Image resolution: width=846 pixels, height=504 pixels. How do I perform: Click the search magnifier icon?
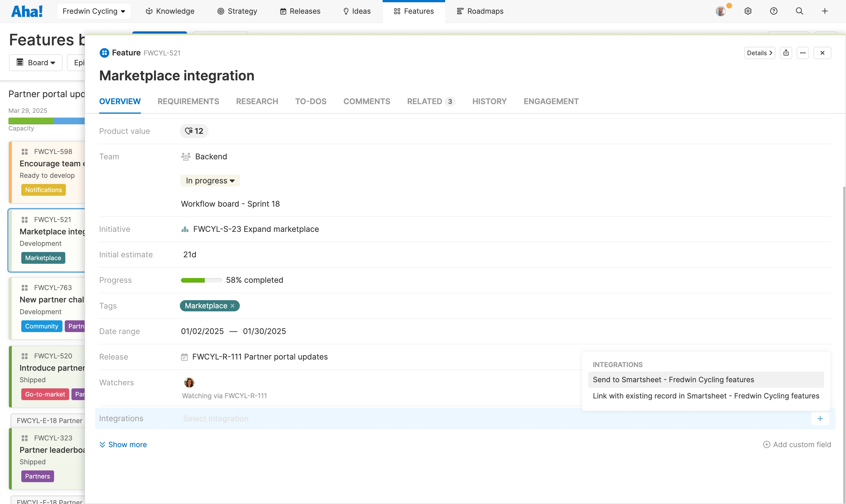(x=799, y=11)
